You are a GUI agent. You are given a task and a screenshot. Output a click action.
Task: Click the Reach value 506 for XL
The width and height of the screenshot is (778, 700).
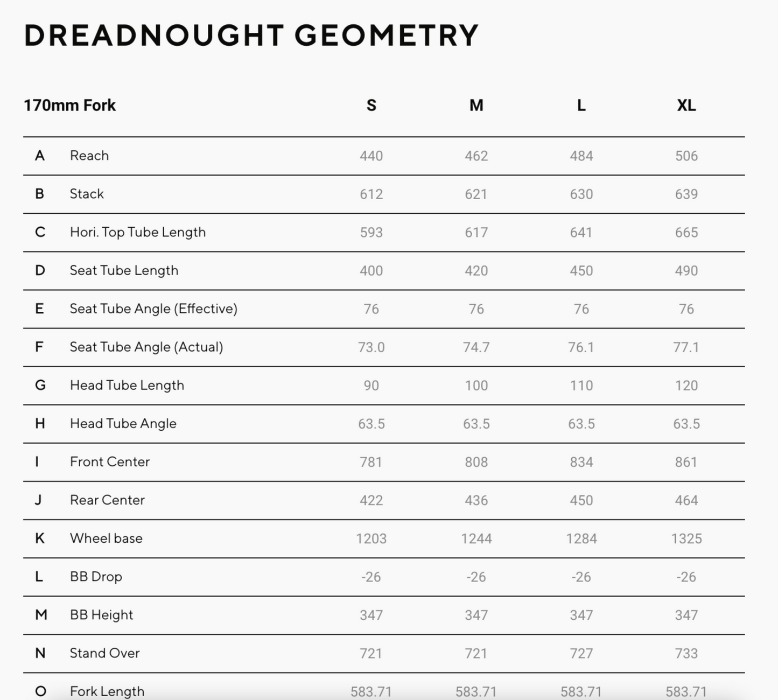pos(686,156)
